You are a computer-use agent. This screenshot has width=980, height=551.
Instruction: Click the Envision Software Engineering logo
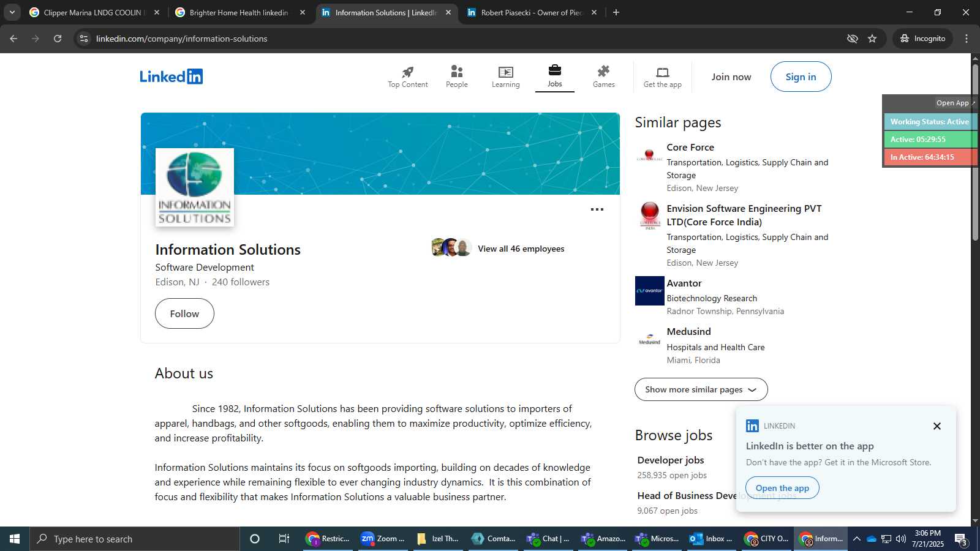(649, 216)
